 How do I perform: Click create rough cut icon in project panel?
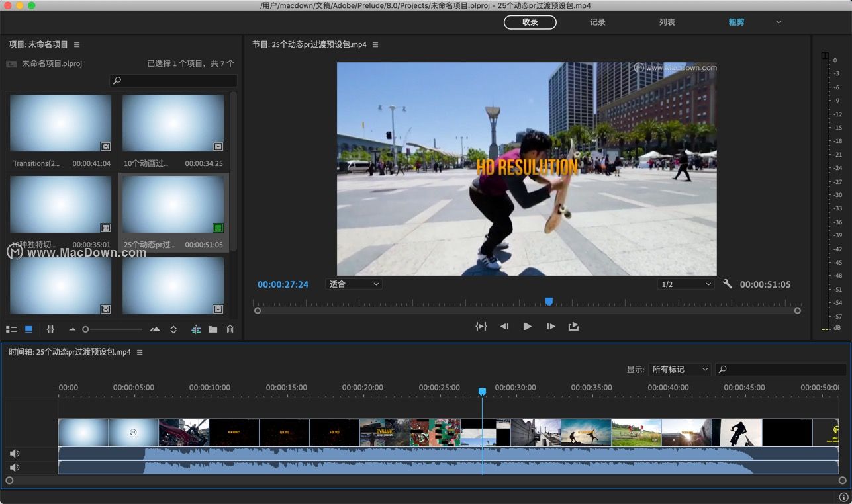(196, 329)
